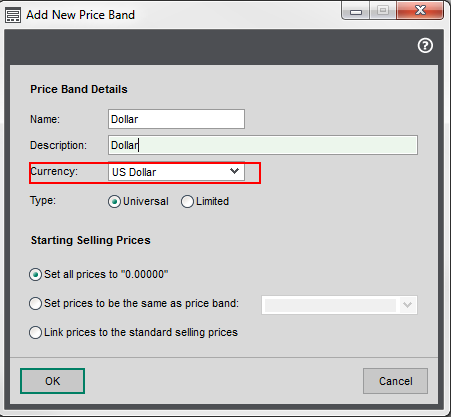Select Set all prices to "0.00000"
451x417 pixels.
point(35,275)
